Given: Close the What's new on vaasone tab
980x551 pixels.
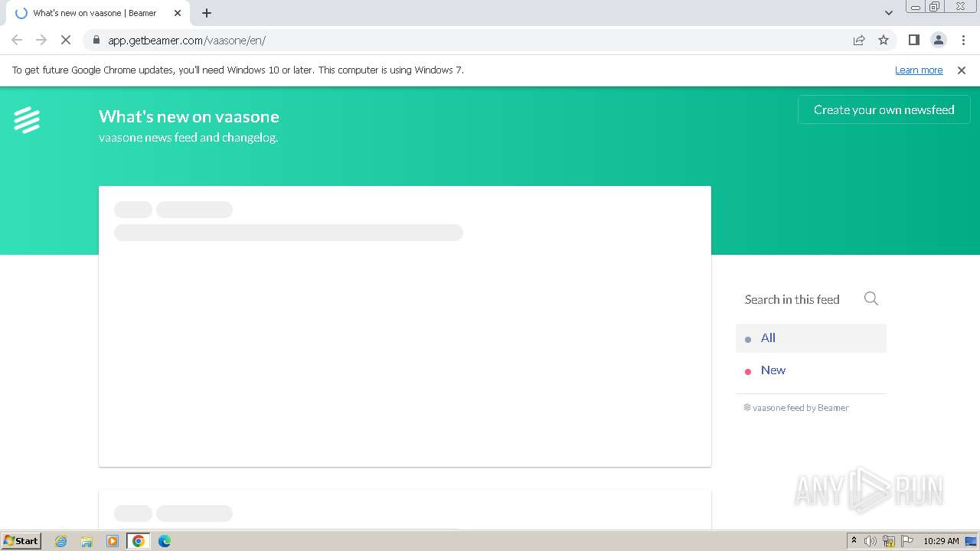Looking at the screenshot, I should [x=178, y=13].
